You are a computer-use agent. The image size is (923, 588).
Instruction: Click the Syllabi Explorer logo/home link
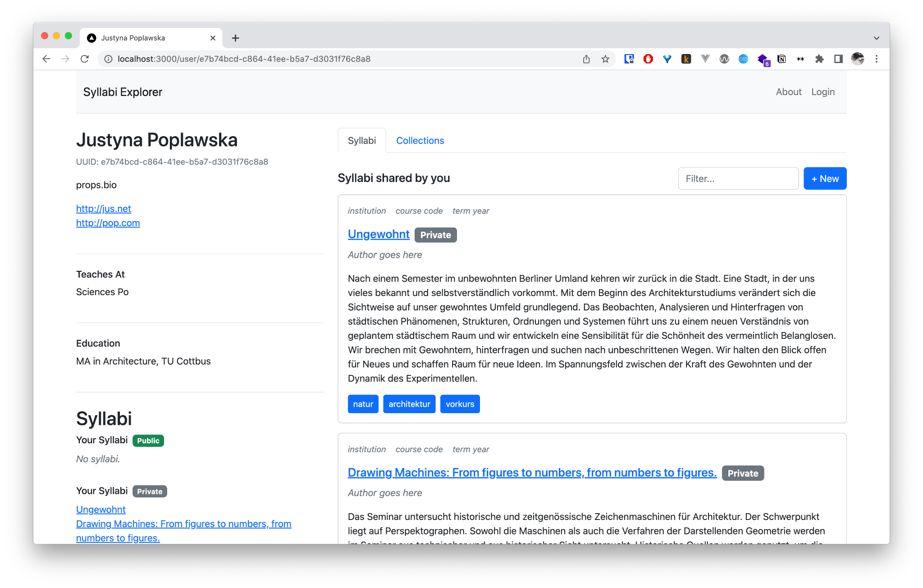(x=123, y=92)
